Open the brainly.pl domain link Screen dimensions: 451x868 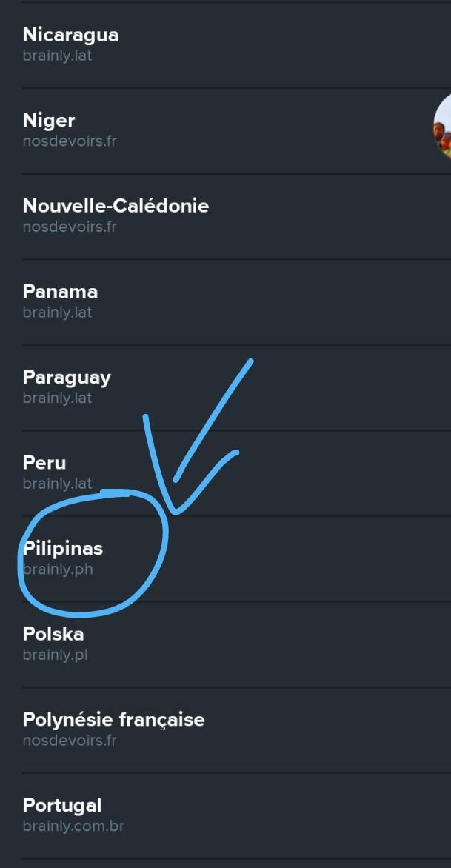click(56, 655)
